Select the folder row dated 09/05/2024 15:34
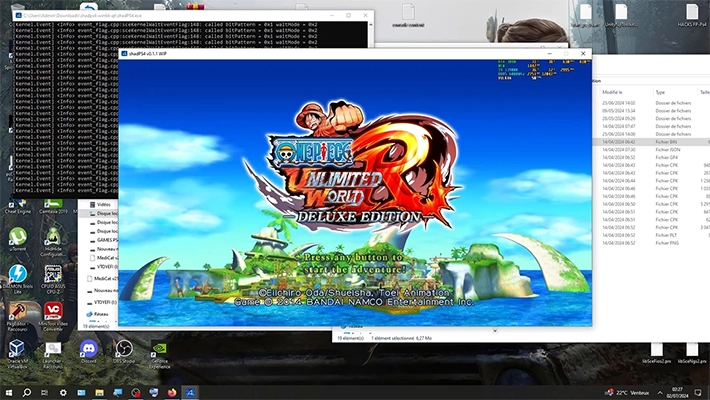Screen dimensions: 710x400 coord(651,111)
